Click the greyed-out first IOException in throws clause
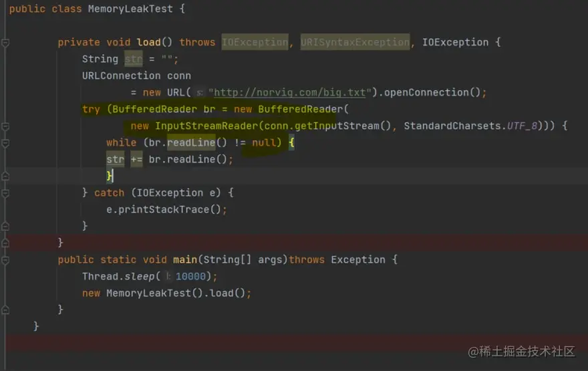588x371 pixels. (255, 42)
